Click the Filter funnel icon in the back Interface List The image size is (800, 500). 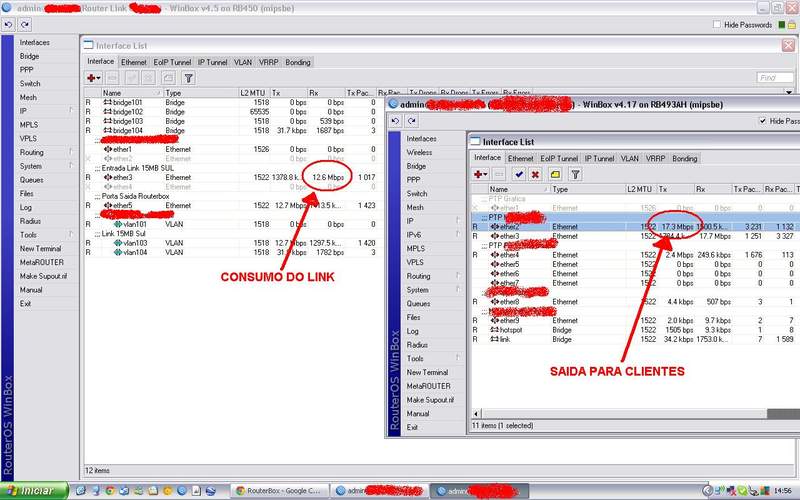pos(189,78)
